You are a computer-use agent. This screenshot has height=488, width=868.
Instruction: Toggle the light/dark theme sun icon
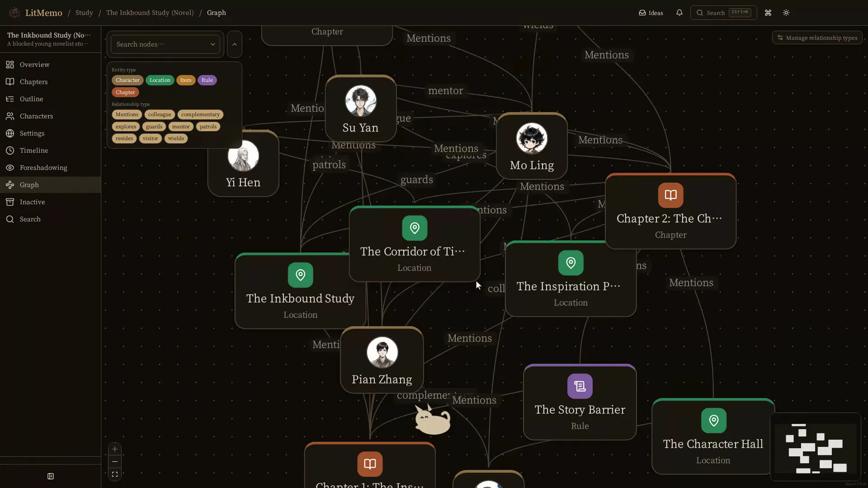point(786,13)
